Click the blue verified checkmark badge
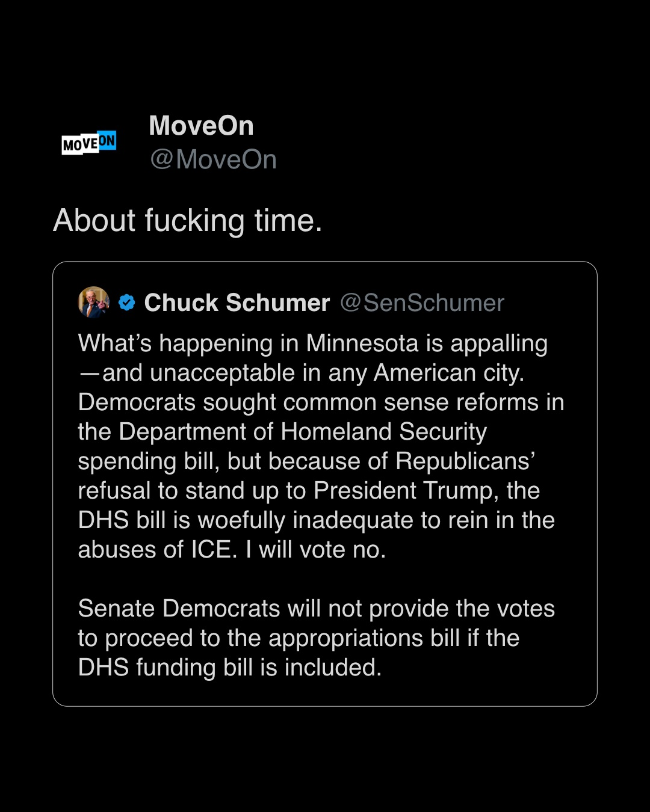650x812 pixels. point(127,303)
